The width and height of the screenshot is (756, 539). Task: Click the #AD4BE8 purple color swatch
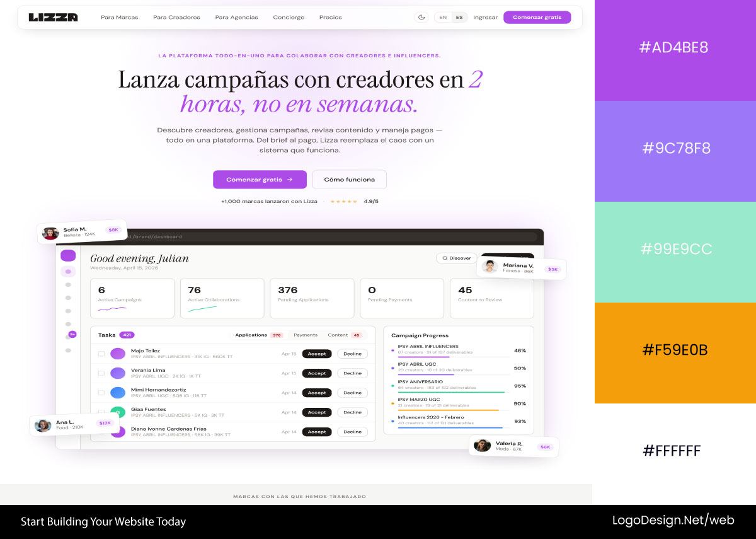click(x=675, y=50)
